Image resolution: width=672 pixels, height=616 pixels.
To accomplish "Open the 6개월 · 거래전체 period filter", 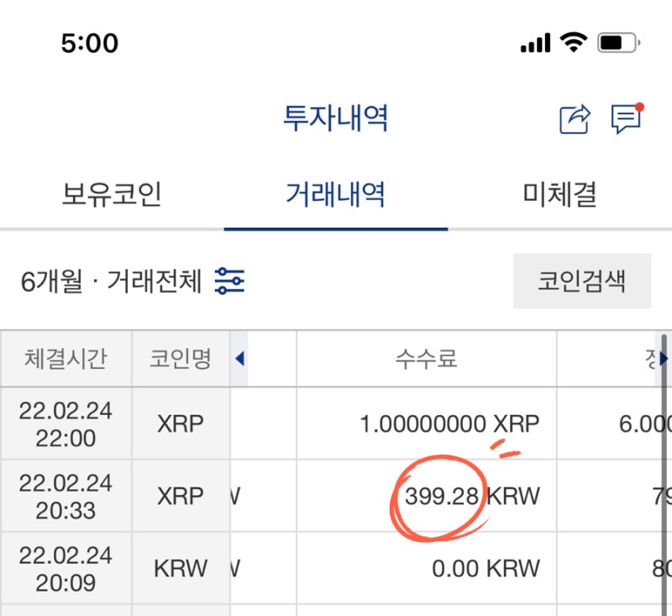I will tap(111, 282).
